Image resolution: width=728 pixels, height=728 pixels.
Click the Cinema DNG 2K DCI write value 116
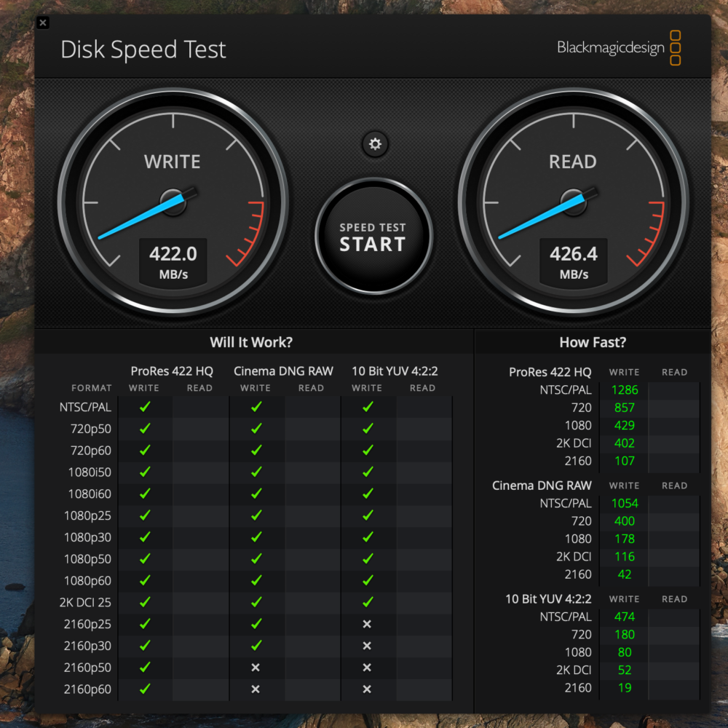tap(625, 556)
